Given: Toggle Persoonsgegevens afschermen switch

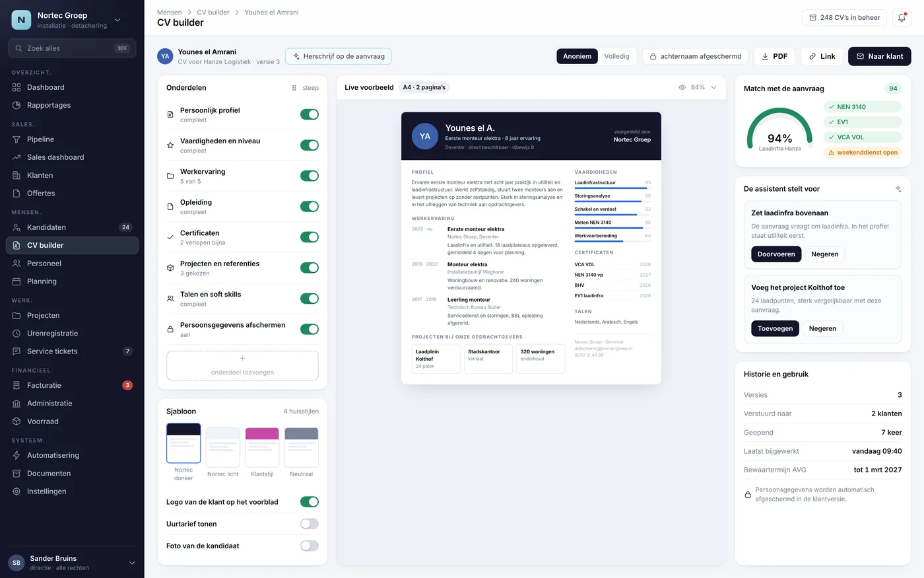Looking at the screenshot, I should pos(310,329).
